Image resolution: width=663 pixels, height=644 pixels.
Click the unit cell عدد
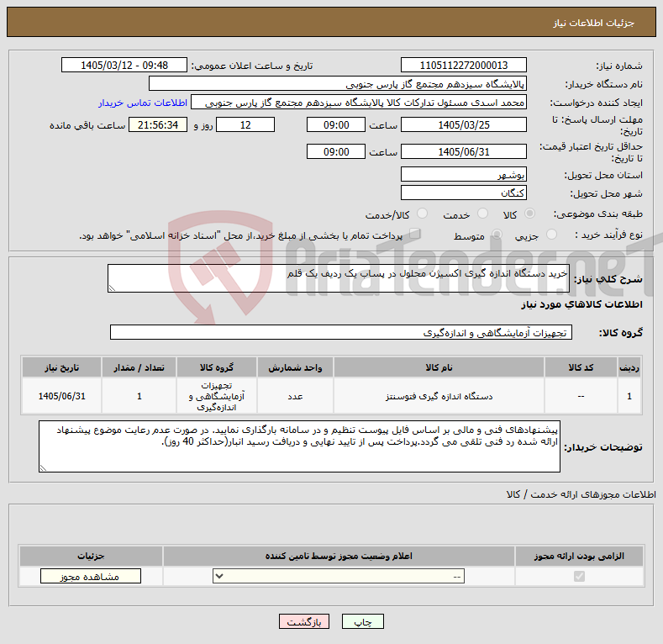tap(295, 397)
